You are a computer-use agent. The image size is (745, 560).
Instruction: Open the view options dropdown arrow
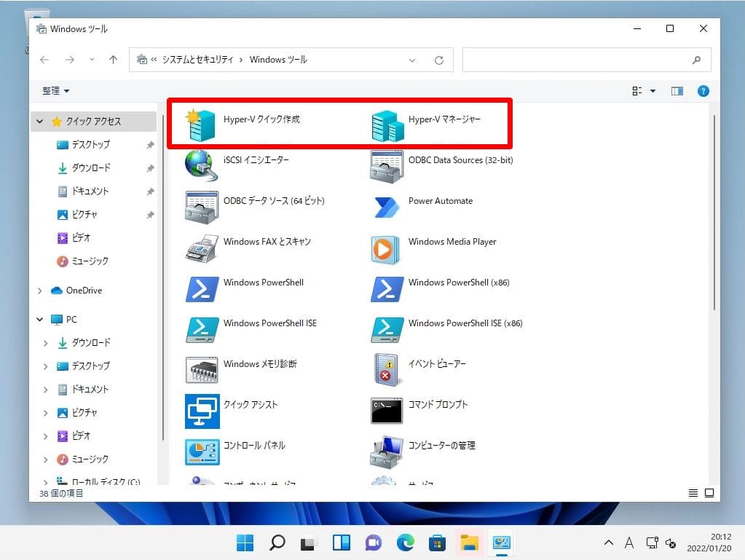[x=653, y=91]
